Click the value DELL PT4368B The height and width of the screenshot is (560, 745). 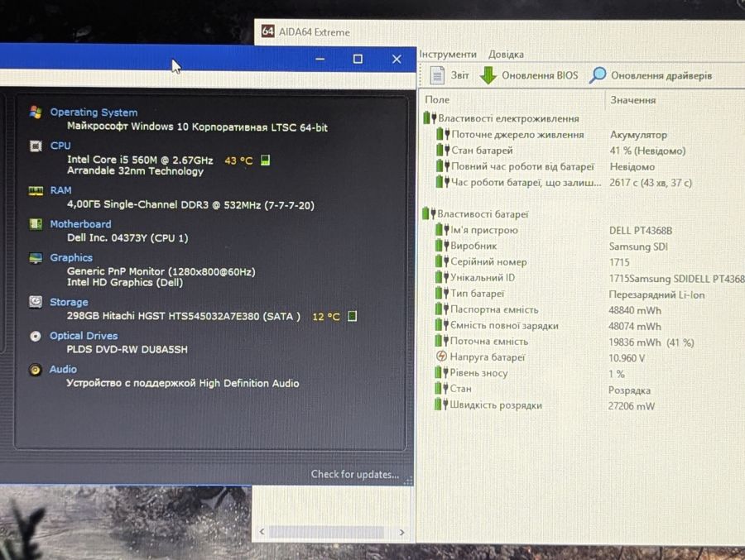641,230
